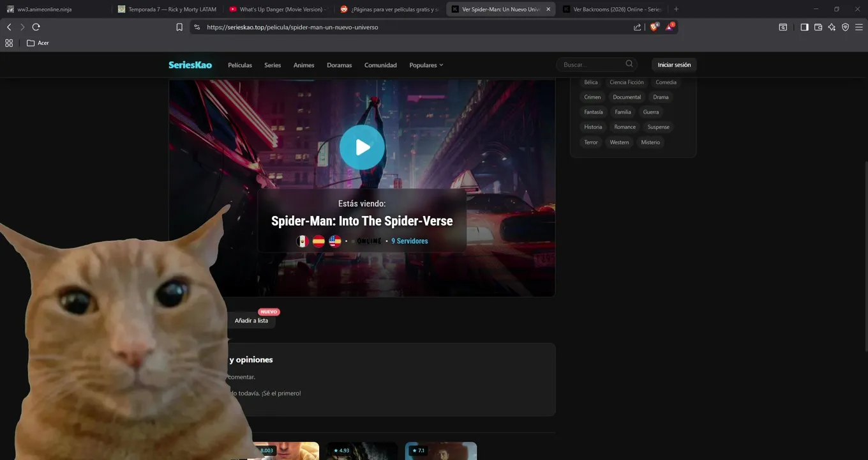Image resolution: width=868 pixels, height=460 pixels.
Task: Bookmark this page with the bookmark icon
Action: tap(179, 27)
